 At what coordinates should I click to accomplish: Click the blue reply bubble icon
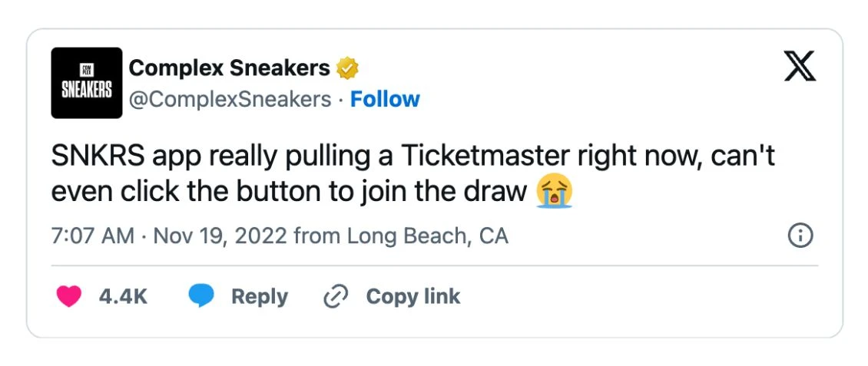click(201, 297)
